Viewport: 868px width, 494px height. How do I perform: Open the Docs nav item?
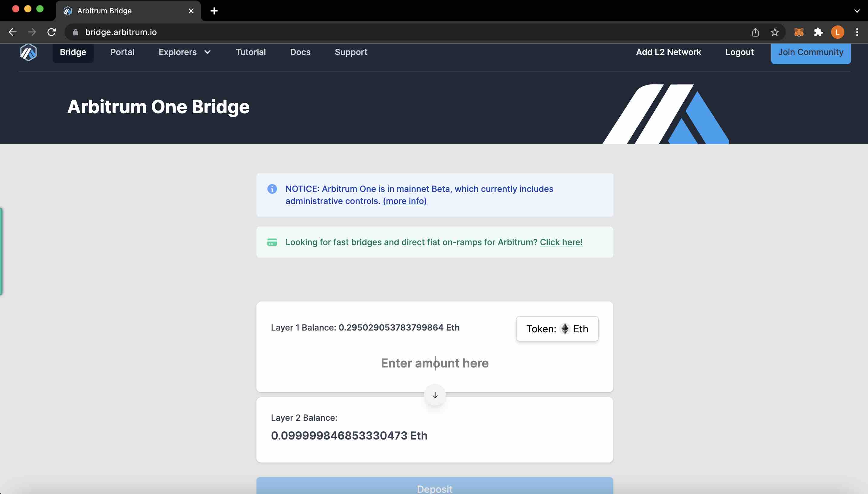[x=300, y=52]
